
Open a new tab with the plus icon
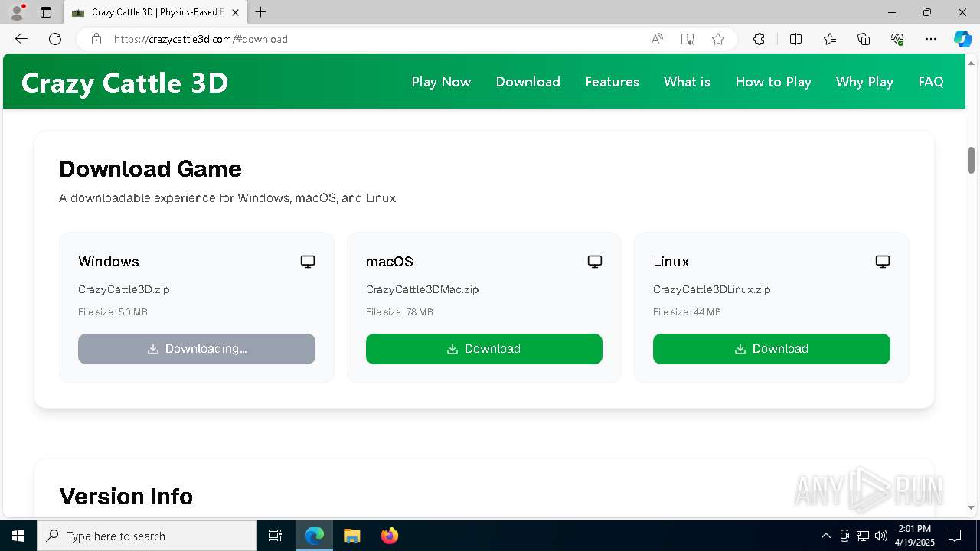pyautogui.click(x=261, y=12)
